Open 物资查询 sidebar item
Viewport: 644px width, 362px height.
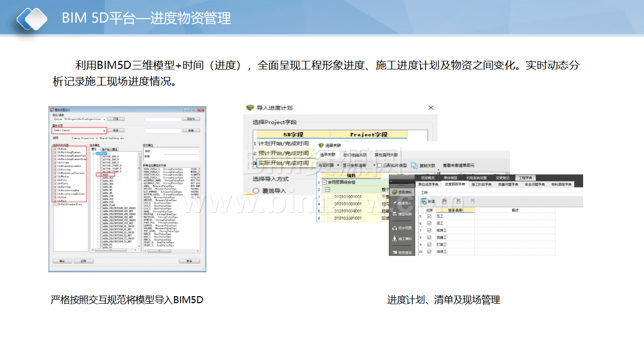pos(403,252)
